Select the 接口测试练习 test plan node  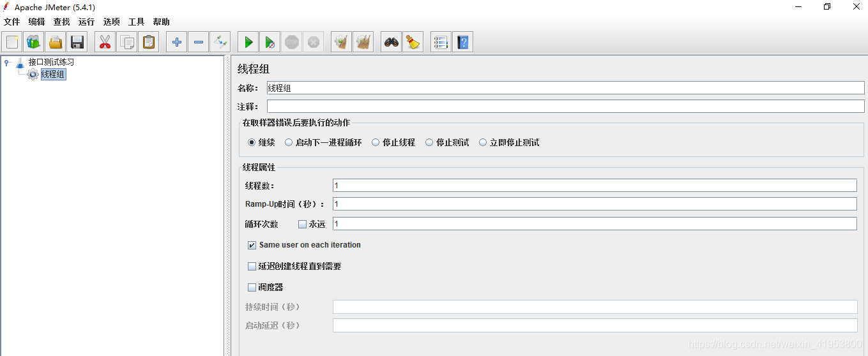coord(51,63)
